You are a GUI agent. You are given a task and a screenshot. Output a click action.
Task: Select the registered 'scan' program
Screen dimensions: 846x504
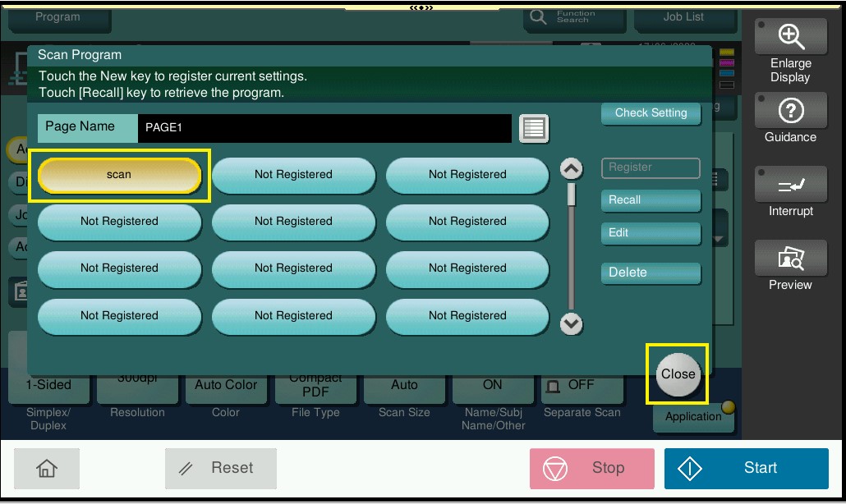click(x=119, y=175)
